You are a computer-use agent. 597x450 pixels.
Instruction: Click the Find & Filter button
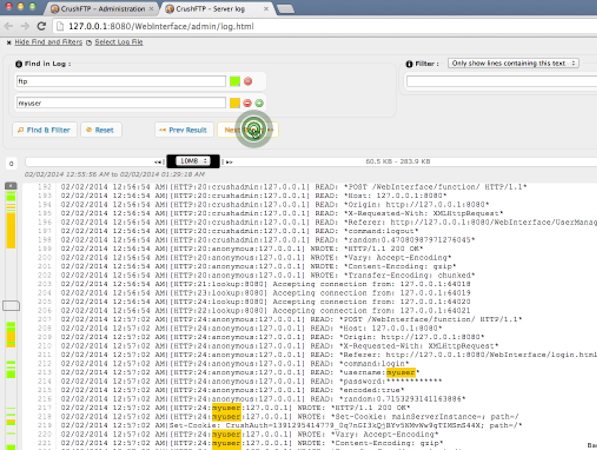point(45,130)
